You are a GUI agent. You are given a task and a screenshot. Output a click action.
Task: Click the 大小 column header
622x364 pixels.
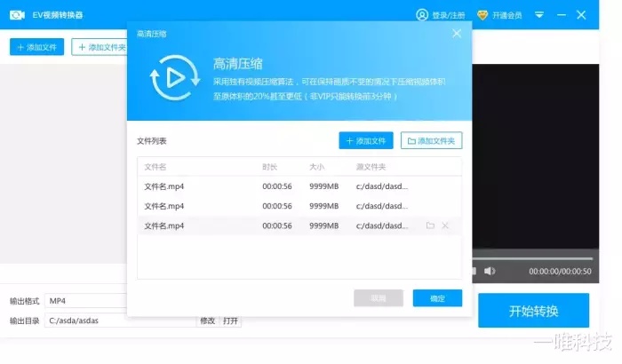pos(316,167)
